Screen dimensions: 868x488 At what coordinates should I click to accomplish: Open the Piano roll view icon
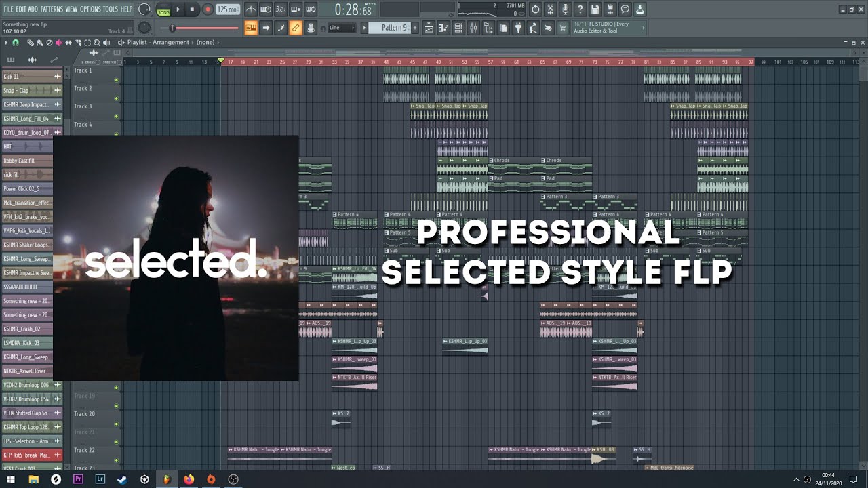pyautogui.click(x=443, y=28)
